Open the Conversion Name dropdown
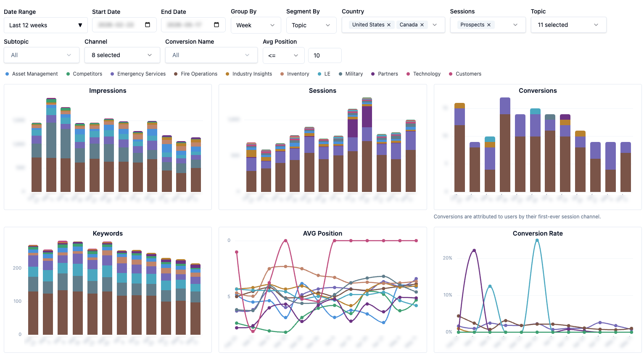 (x=211, y=55)
